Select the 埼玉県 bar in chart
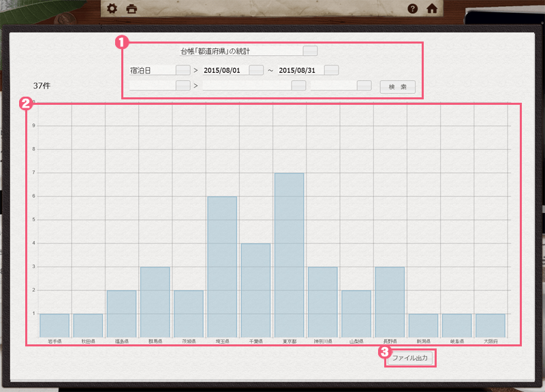This screenshot has width=545, height=392. (222, 266)
